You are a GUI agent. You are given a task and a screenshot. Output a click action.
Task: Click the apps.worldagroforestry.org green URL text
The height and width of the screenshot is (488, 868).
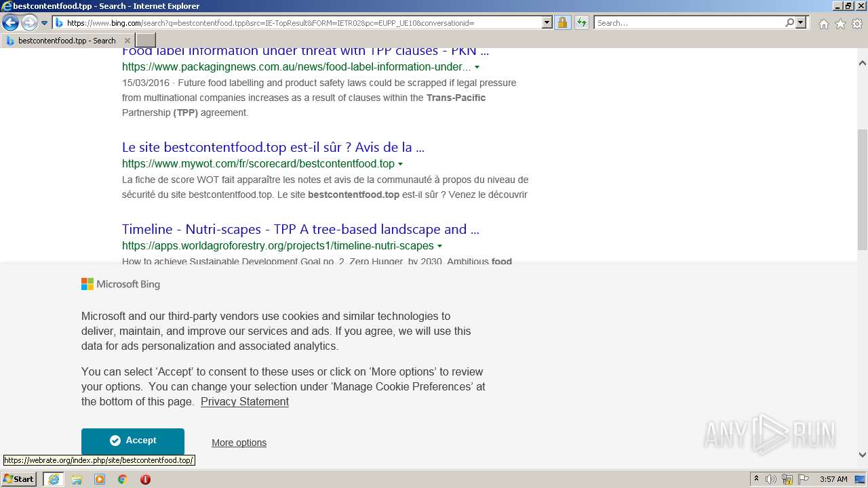pyautogui.click(x=278, y=246)
